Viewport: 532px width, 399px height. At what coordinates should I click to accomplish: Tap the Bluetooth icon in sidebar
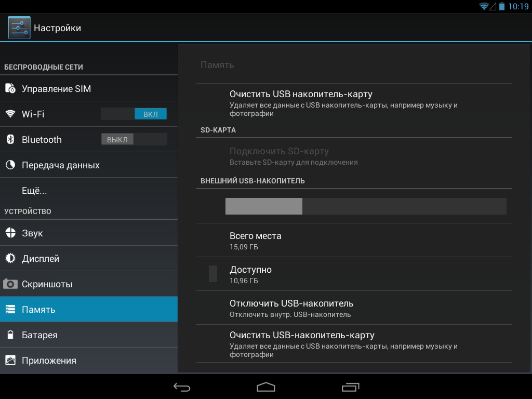[x=10, y=139]
